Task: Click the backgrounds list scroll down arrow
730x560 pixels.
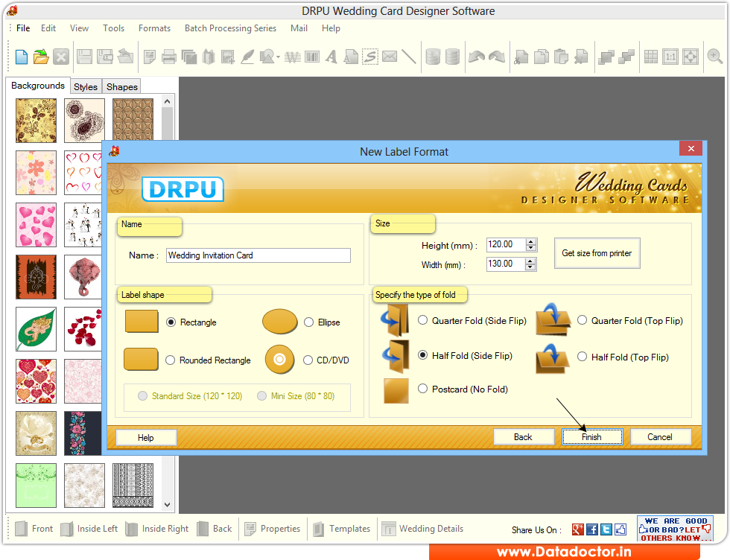Action: 167,504
